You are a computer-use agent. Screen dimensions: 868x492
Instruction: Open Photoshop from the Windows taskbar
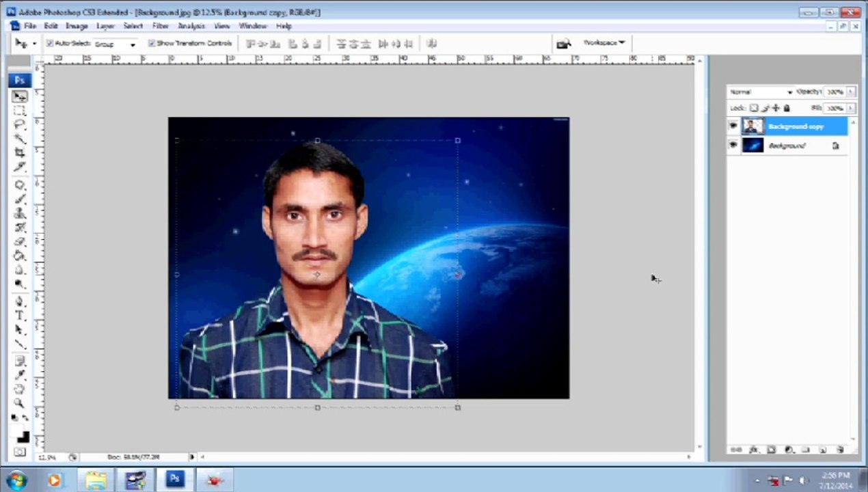(174, 480)
